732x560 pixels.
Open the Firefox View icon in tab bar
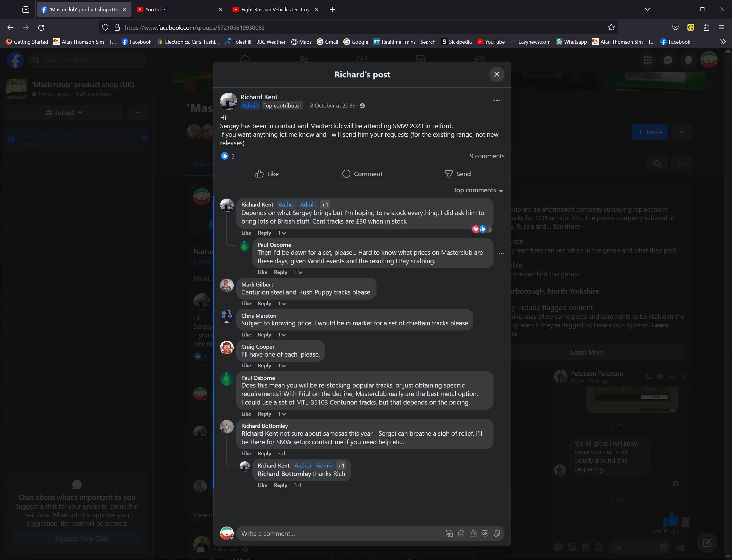pyautogui.click(x=26, y=9)
